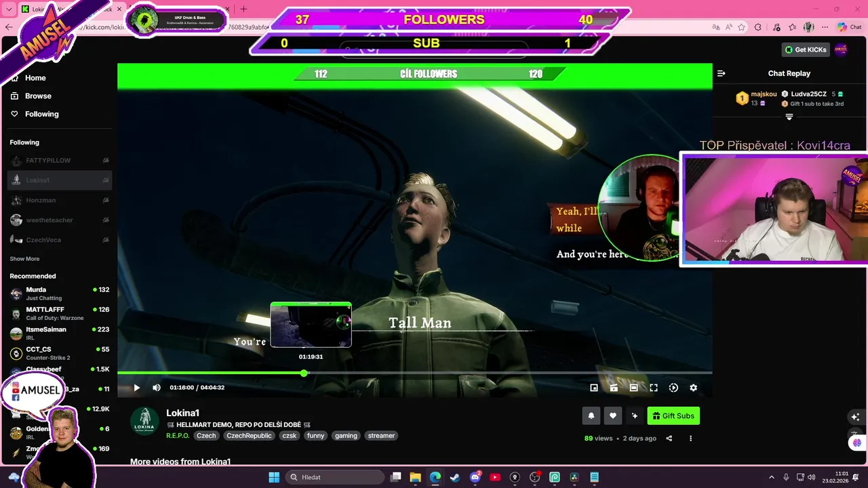The width and height of the screenshot is (868, 488).
Task: Select CzechVeca in the Following list
Action: tap(60, 240)
